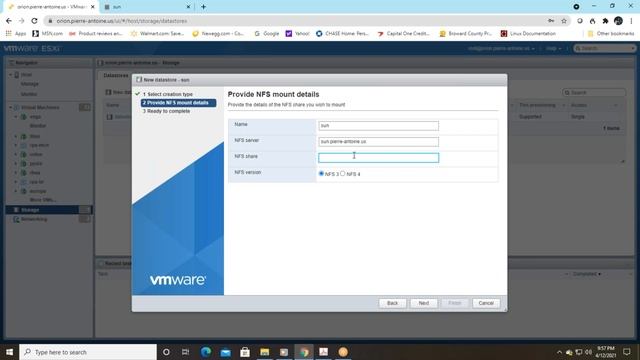Click the browser Back arrow

click(x=9, y=21)
